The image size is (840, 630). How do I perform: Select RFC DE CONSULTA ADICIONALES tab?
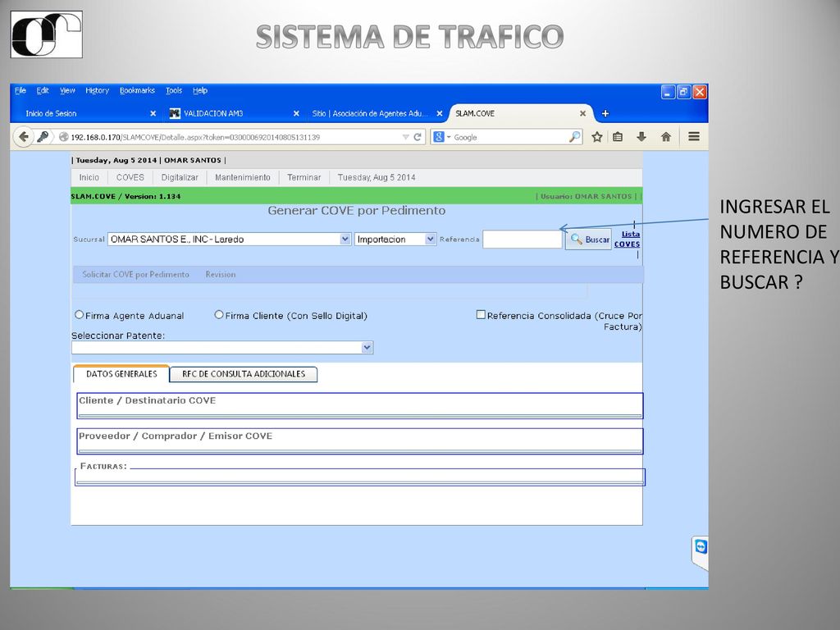[x=244, y=374]
